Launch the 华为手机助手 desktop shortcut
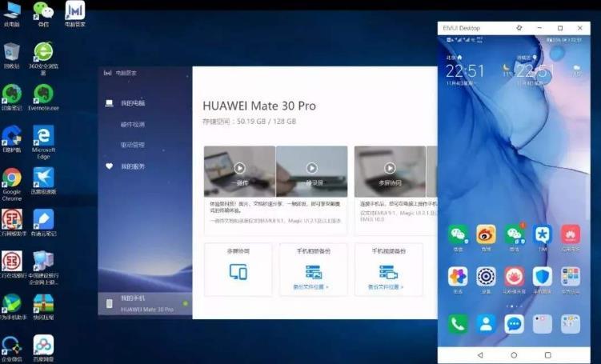The image size is (601, 364). click(x=12, y=306)
